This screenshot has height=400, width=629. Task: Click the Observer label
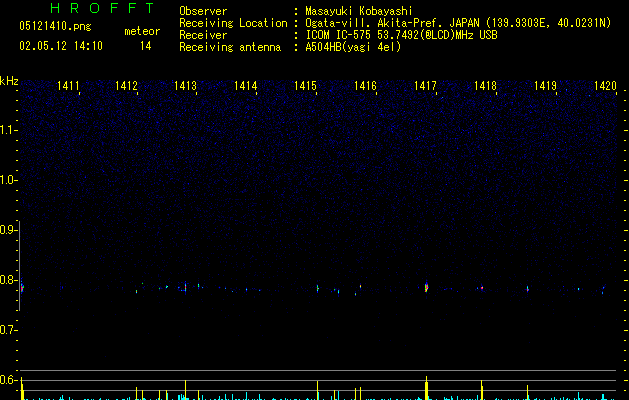[x=203, y=11]
